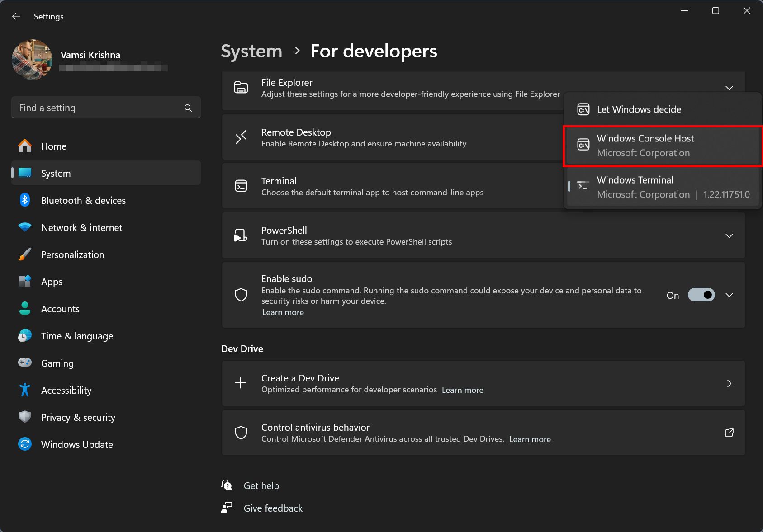Screen dimensions: 763x532
Task: Click the external link icon for antivirus behavior
Action: coord(729,433)
